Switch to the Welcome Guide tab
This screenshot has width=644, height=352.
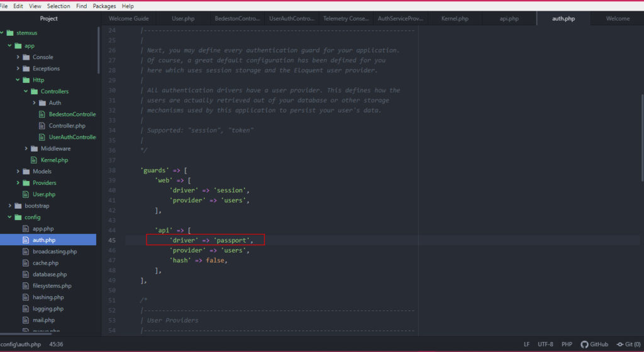(128, 19)
